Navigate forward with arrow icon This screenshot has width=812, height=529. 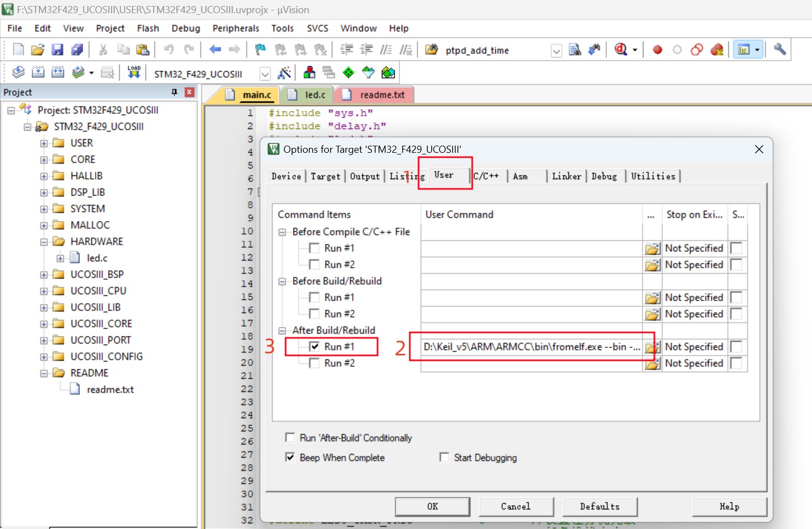(x=235, y=50)
